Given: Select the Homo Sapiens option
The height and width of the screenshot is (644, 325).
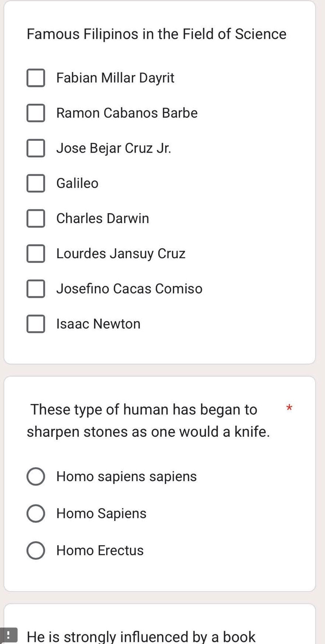Looking at the screenshot, I should coord(36,513).
